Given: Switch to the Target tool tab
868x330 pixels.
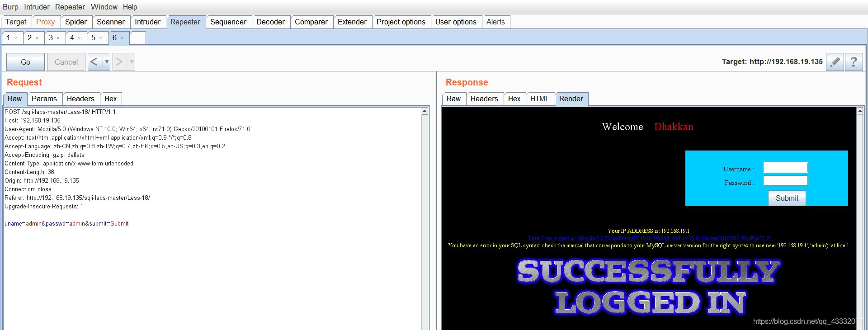Looking at the screenshot, I should (16, 22).
